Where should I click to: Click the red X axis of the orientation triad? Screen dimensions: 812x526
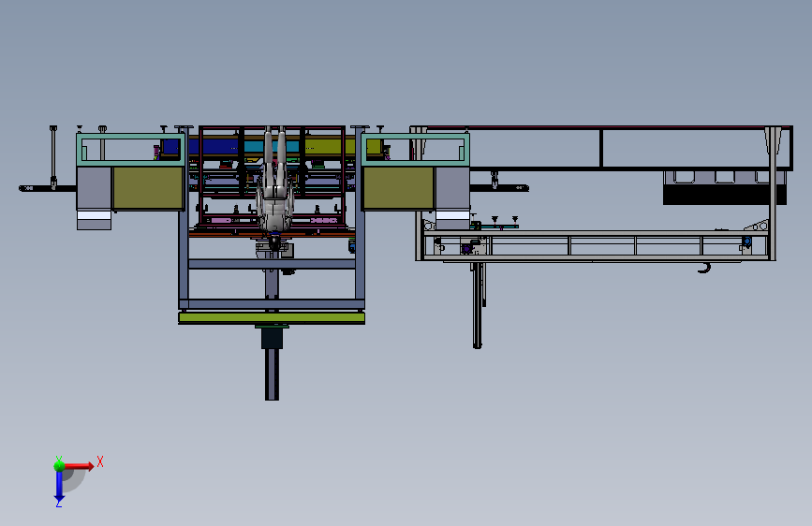pyautogui.click(x=78, y=466)
